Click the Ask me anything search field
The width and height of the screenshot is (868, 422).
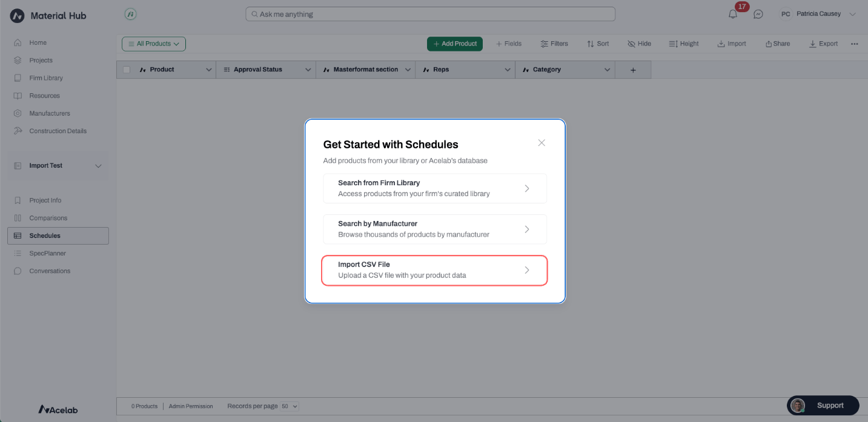430,14
